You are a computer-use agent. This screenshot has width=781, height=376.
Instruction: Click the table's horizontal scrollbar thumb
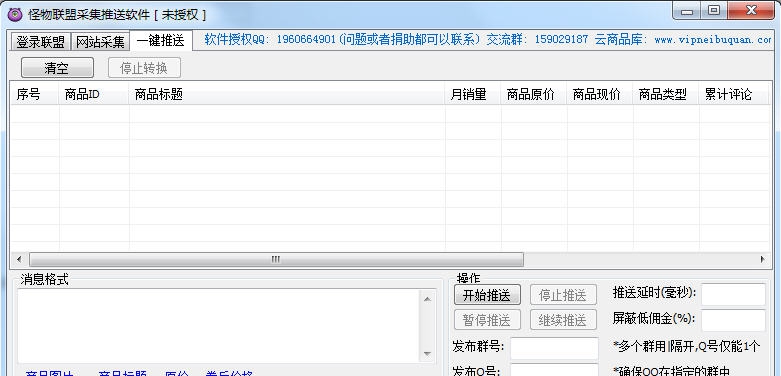(x=276, y=259)
